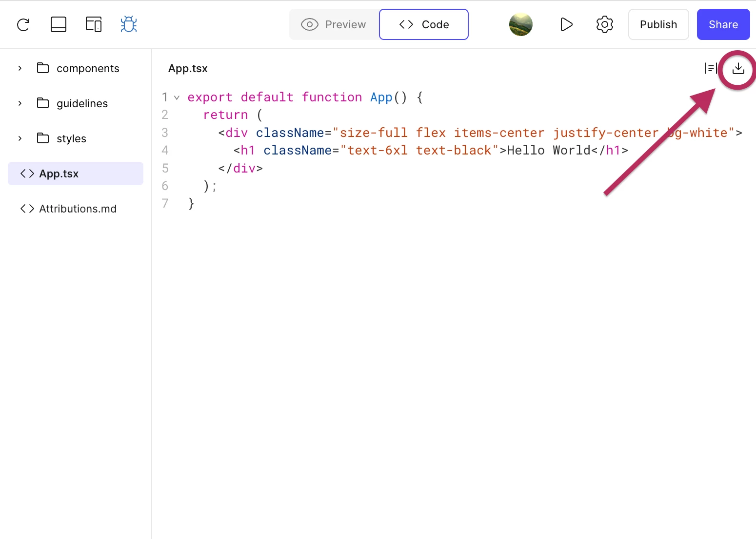Image resolution: width=756 pixels, height=539 pixels.
Task: Click the format code icon
Action: (x=710, y=68)
